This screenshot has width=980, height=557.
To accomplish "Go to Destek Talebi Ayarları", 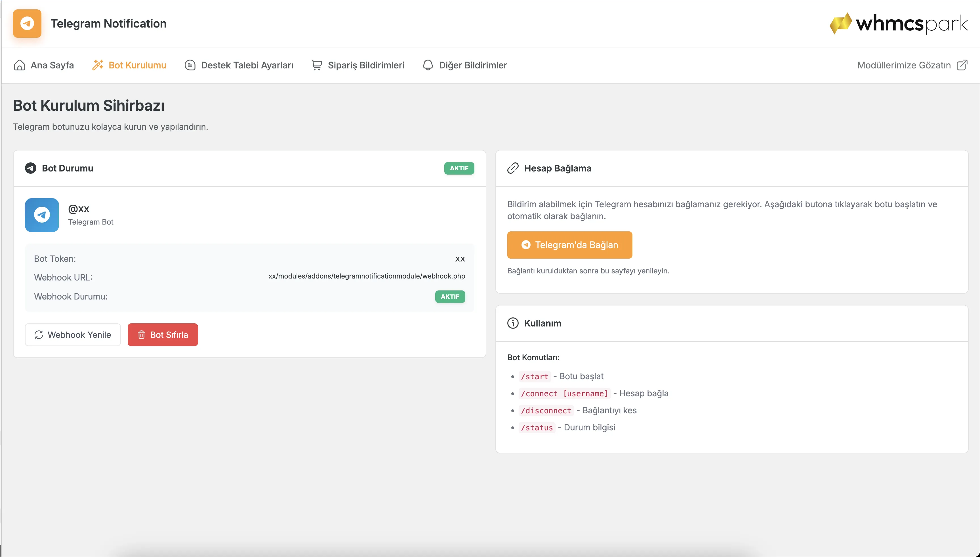I will pyautogui.click(x=239, y=65).
